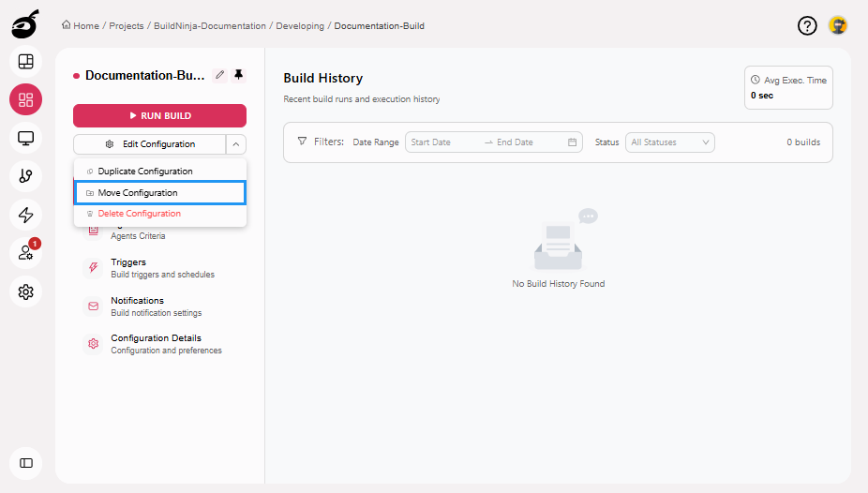Click the BuildNinja logo icon

pyautogui.click(x=25, y=24)
